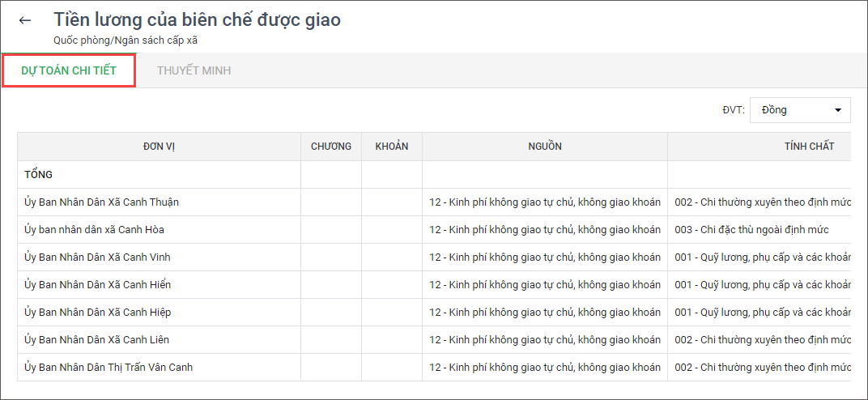The width and height of the screenshot is (868, 400).
Task: Click the TÍNH CHẤT column header
Action: [809, 147]
